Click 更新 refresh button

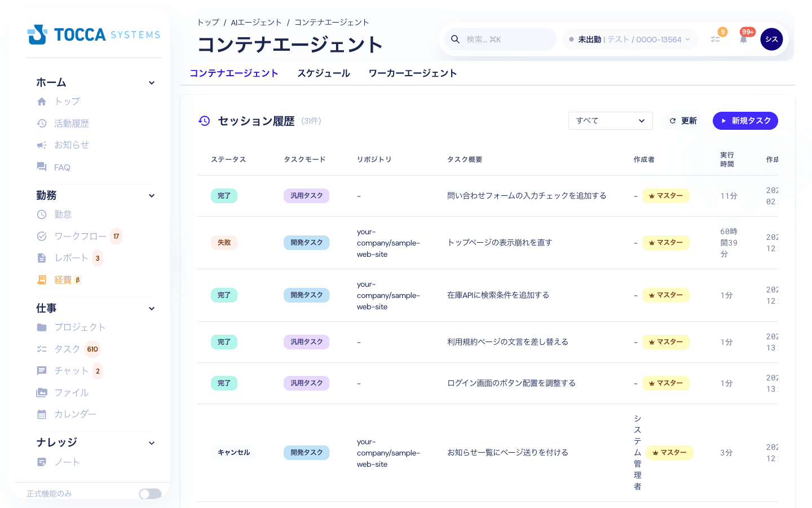click(683, 121)
